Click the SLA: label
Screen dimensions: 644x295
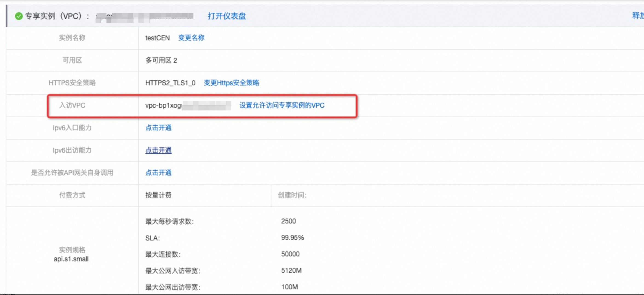click(x=153, y=238)
